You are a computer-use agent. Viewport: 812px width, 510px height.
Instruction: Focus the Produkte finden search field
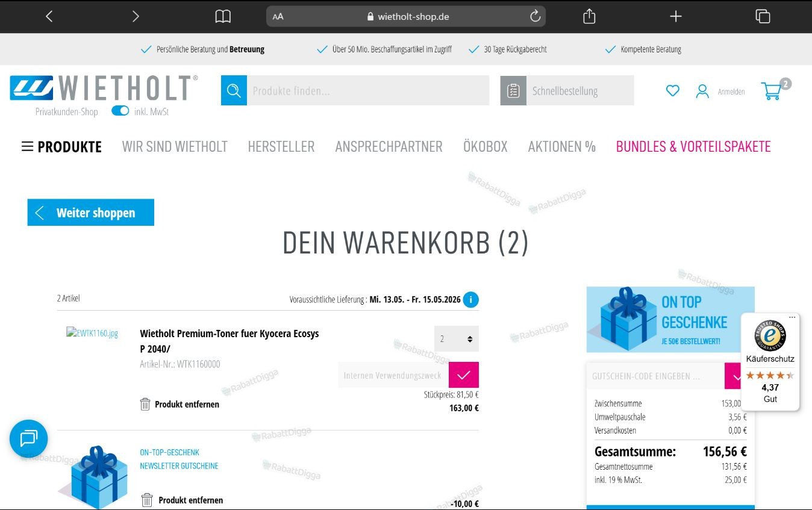[x=368, y=90]
